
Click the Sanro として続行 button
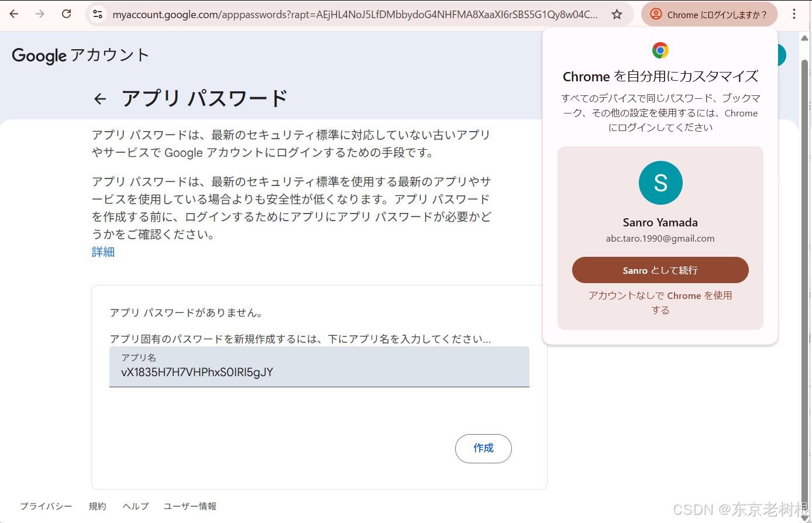[660, 270]
